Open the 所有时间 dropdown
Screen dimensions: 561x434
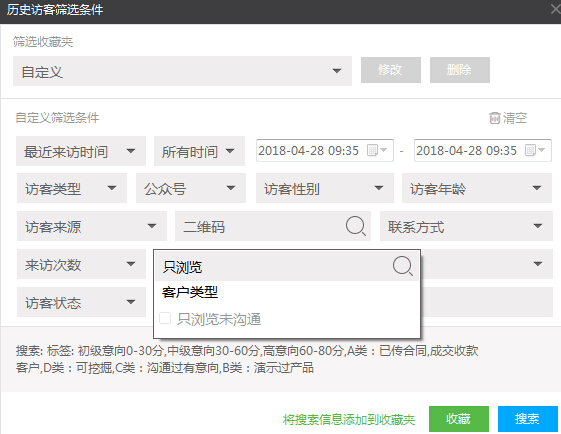click(x=199, y=151)
